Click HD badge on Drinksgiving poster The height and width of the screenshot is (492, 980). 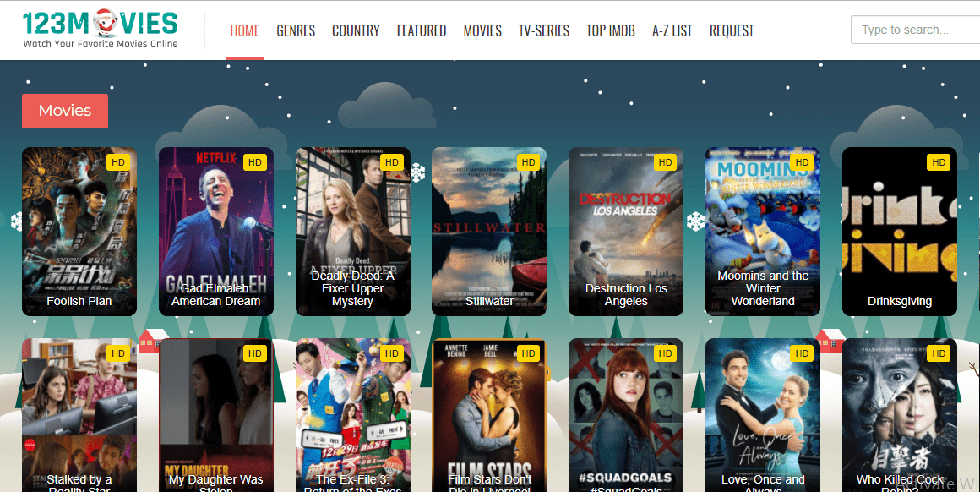939,162
